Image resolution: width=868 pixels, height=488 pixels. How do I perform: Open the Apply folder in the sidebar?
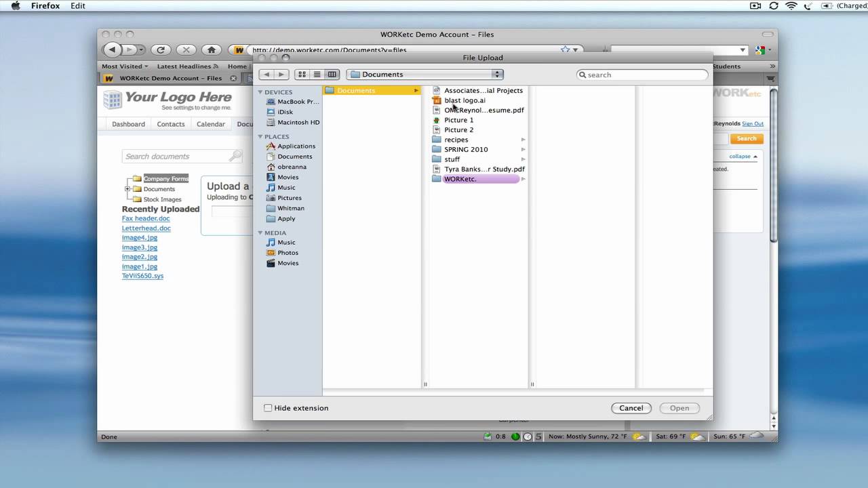[x=281, y=218]
